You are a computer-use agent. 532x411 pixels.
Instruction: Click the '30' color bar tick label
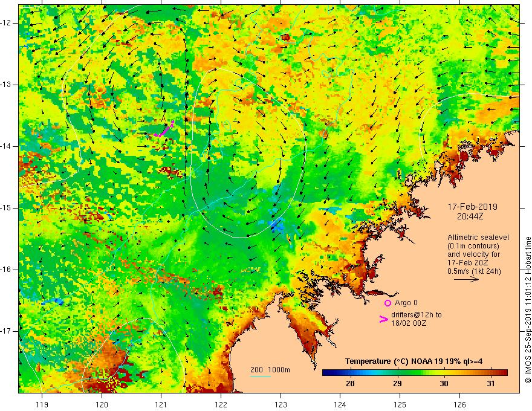click(x=444, y=384)
